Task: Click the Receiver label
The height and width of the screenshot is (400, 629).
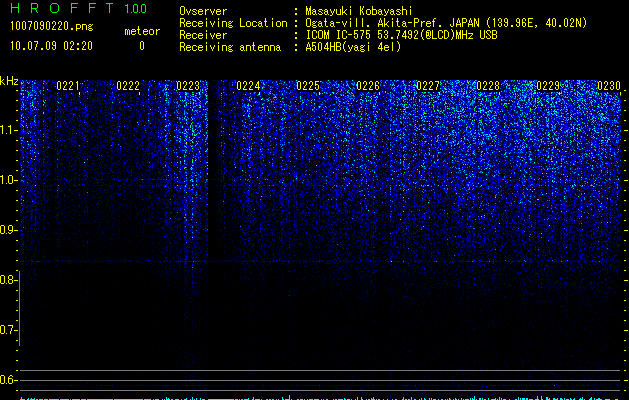Action: [x=203, y=35]
